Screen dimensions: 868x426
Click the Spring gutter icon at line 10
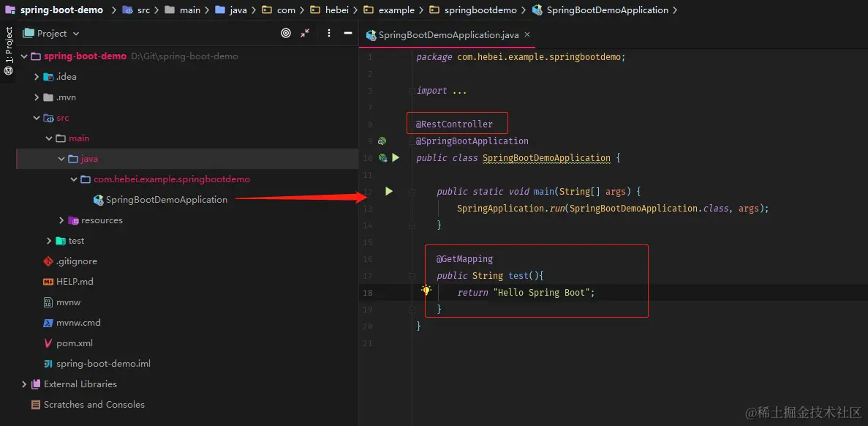(x=382, y=158)
